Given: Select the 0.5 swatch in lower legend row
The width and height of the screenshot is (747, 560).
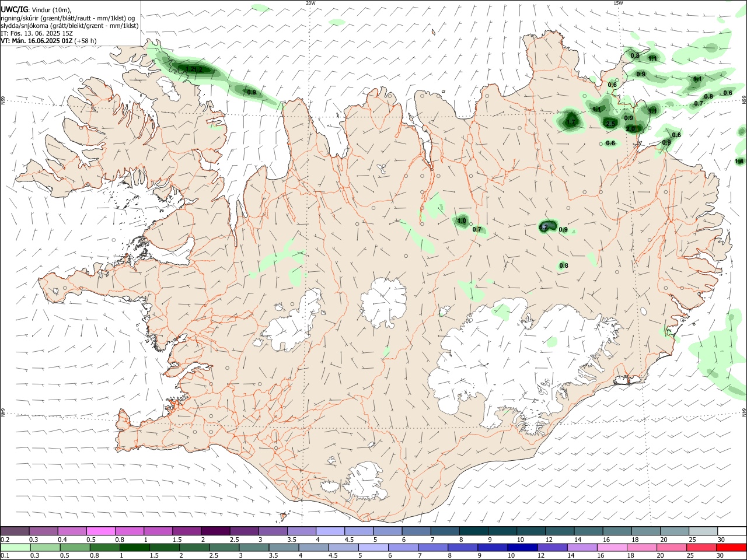Looking at the screenshot, I should click(75, 547).
